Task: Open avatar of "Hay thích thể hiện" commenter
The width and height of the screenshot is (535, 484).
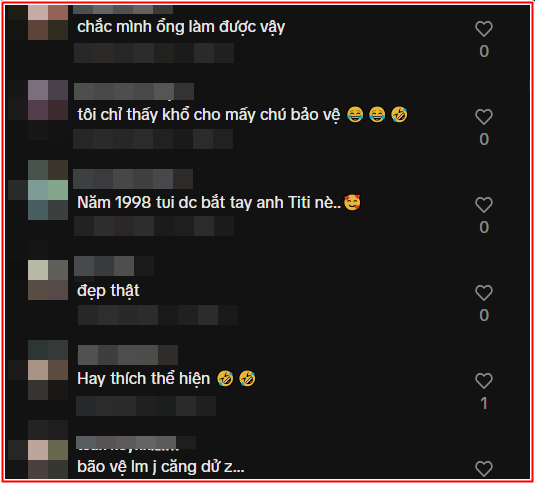Action: [48, 370]
